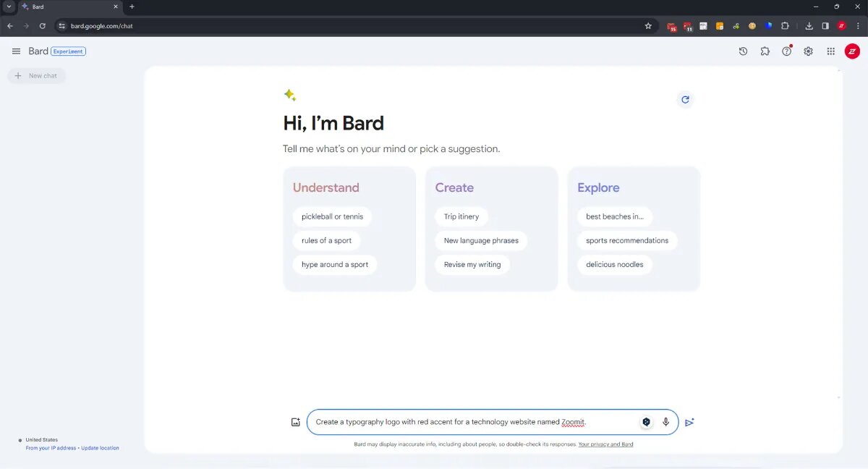Refresh suggestions with the reload icon
Screen dimensions: 868x469
[685, 100]
